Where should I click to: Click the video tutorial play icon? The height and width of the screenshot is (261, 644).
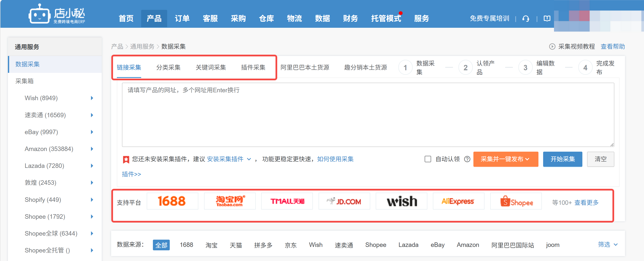tap(552, 47)
